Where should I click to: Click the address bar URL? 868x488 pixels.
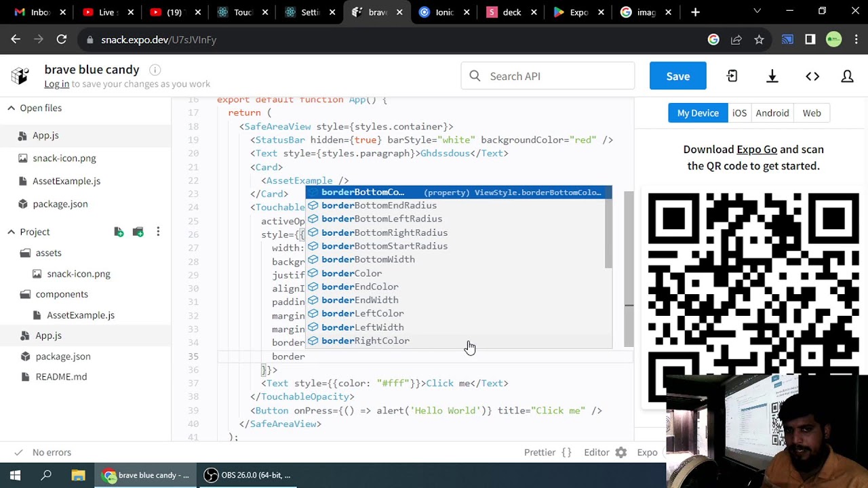click(x=159, y=39)
